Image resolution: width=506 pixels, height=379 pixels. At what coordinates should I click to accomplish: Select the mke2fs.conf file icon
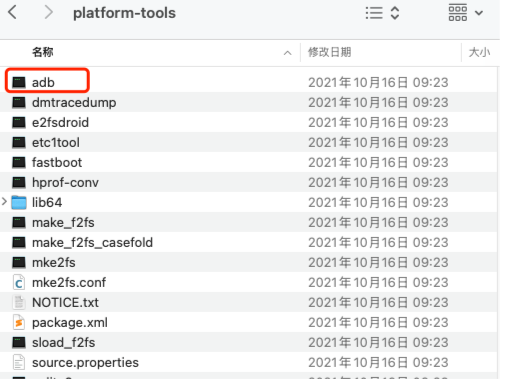[x=19, y=282]
